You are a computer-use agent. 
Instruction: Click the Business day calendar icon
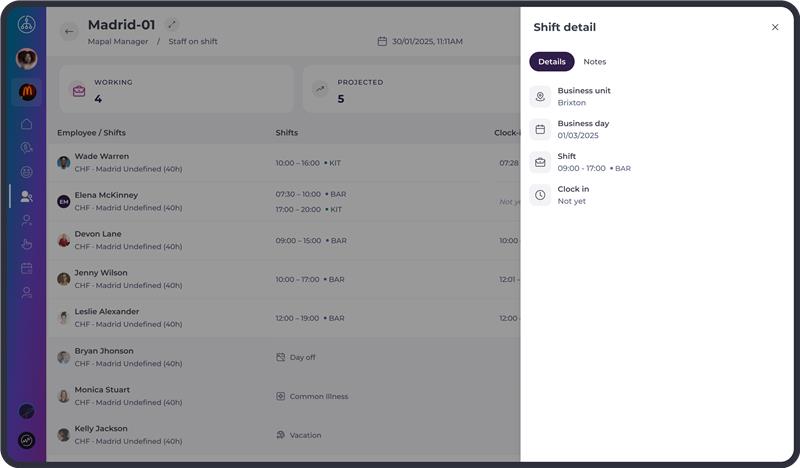(540, 129)
